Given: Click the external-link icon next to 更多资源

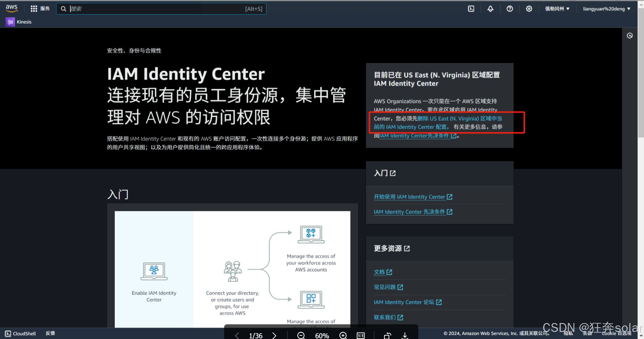Looking at the screenshot, I should click(x=407, y=248).
